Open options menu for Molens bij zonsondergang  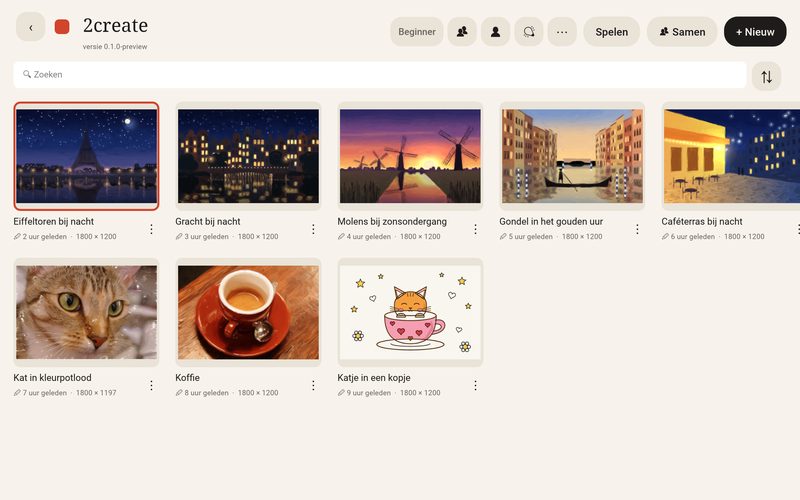coord(476,229)
